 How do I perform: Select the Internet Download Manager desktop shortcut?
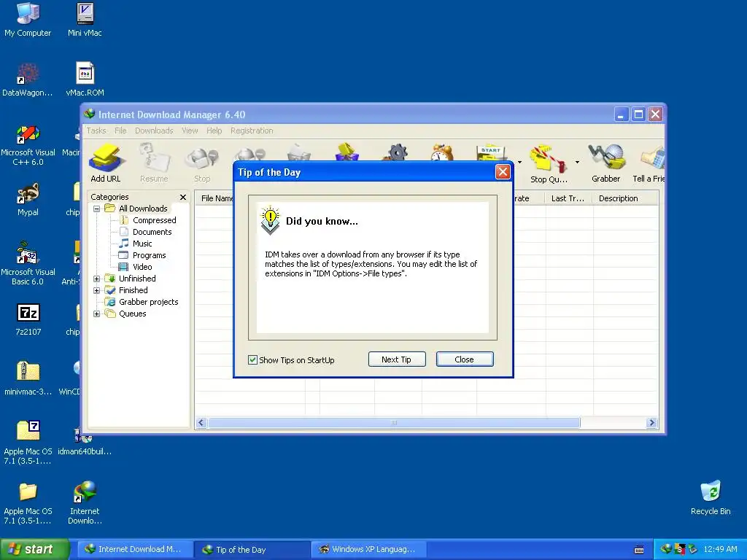[x=85, y=503]
